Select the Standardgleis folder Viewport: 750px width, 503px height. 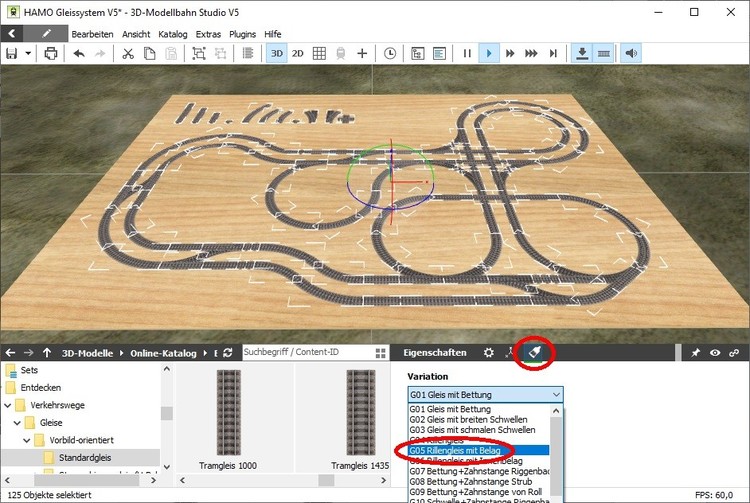[85, 458]
